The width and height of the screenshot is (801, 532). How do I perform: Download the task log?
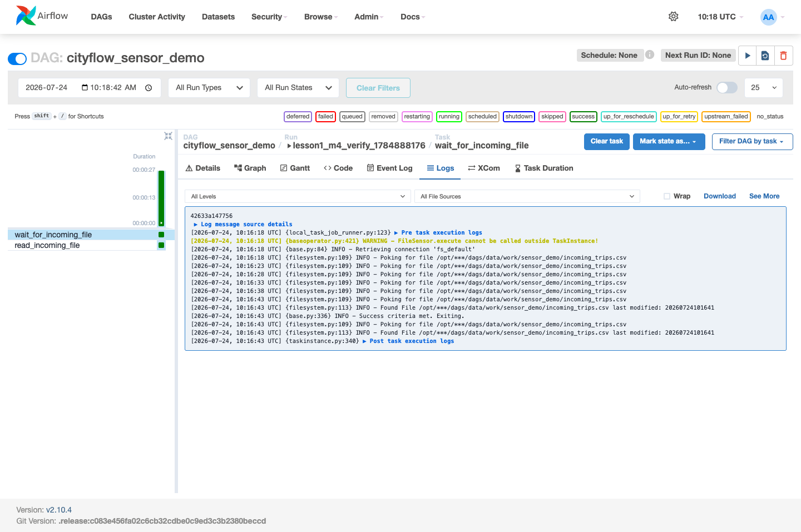pos(720,196)
